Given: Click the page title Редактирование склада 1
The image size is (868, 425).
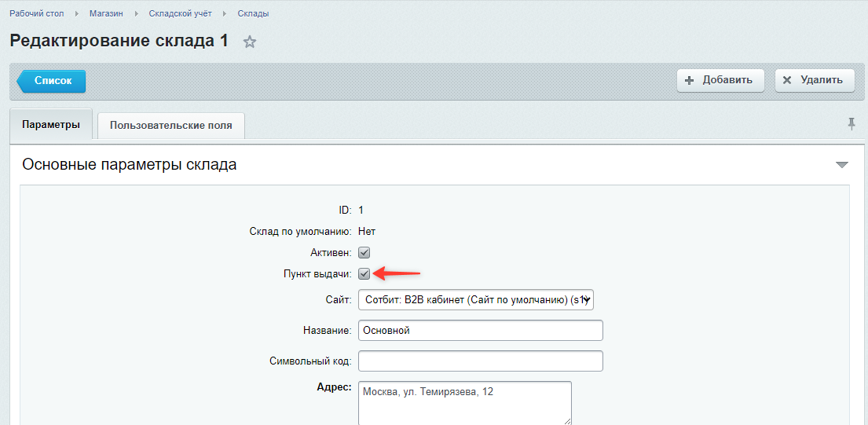Looking at the screenshot, I should (119, 41).
